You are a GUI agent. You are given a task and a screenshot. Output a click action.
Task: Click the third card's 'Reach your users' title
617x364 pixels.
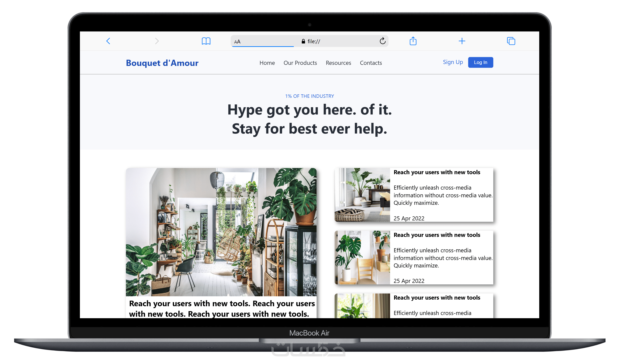coord(437,297)
